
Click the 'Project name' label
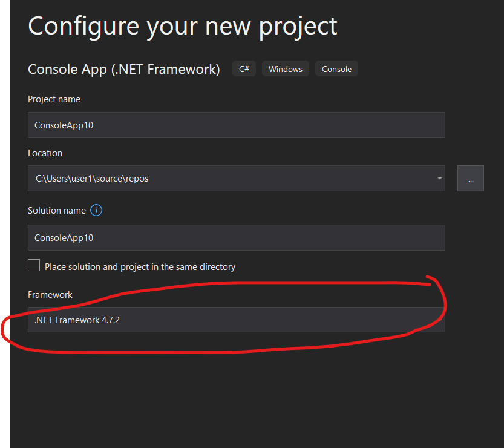(54, 99)
